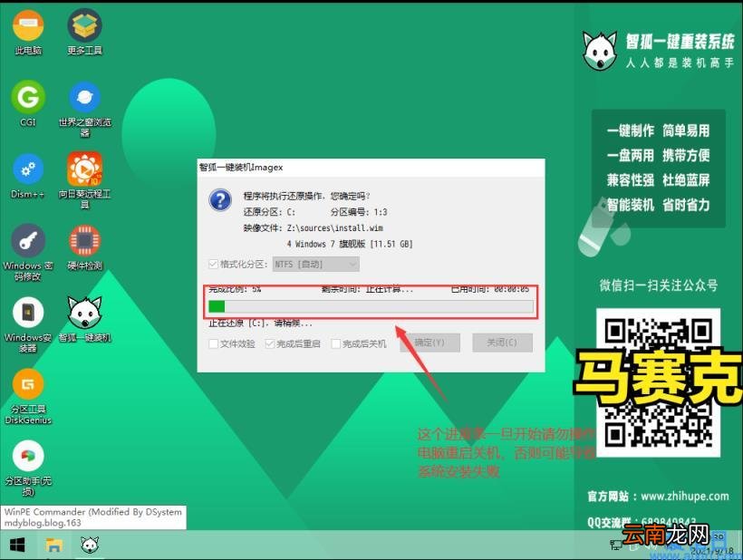Toggle the 格式化分区 checkbox
The image size is (743, 560).
pos(213,264)
